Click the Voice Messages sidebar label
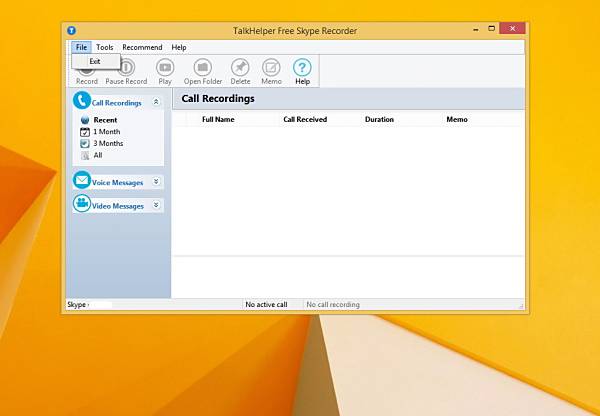The height and width of the screenshot is (416, 600). click(117, 183)
